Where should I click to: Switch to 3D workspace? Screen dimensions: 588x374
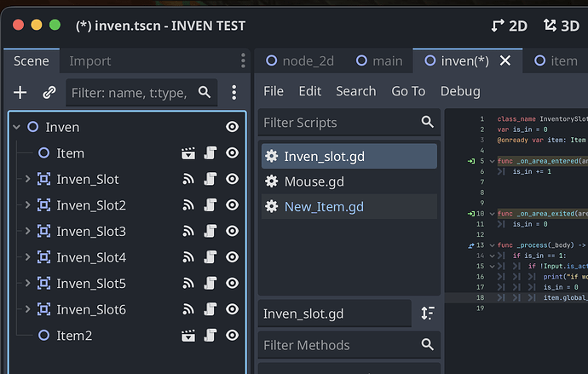(562, 26)
